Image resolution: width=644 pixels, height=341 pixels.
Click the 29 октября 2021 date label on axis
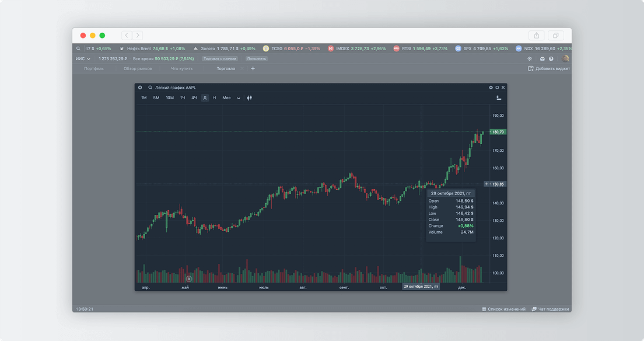click(x=421, y=286)
